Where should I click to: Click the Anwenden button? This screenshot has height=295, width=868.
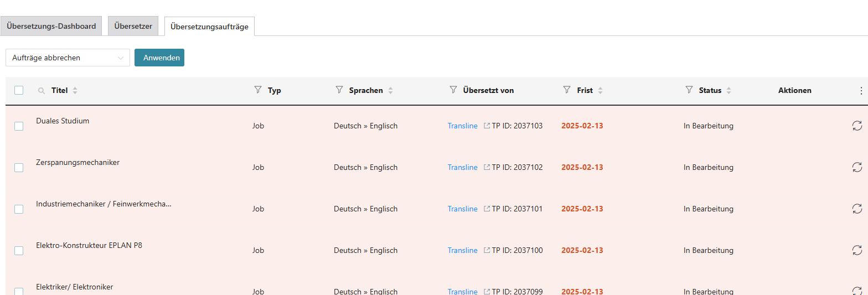[x=159, y=58]
